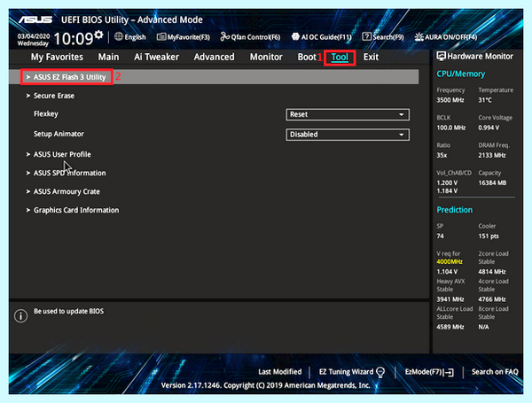Screen dimensions: 532x403
Task: Select ASUS Armoury Crate entry
Action: 66,191
